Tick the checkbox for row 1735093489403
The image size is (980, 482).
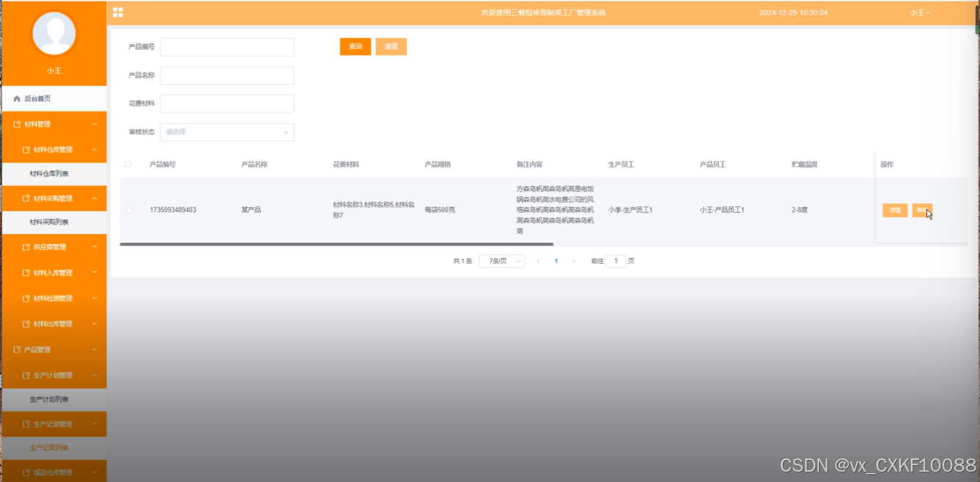click(129, 210)
